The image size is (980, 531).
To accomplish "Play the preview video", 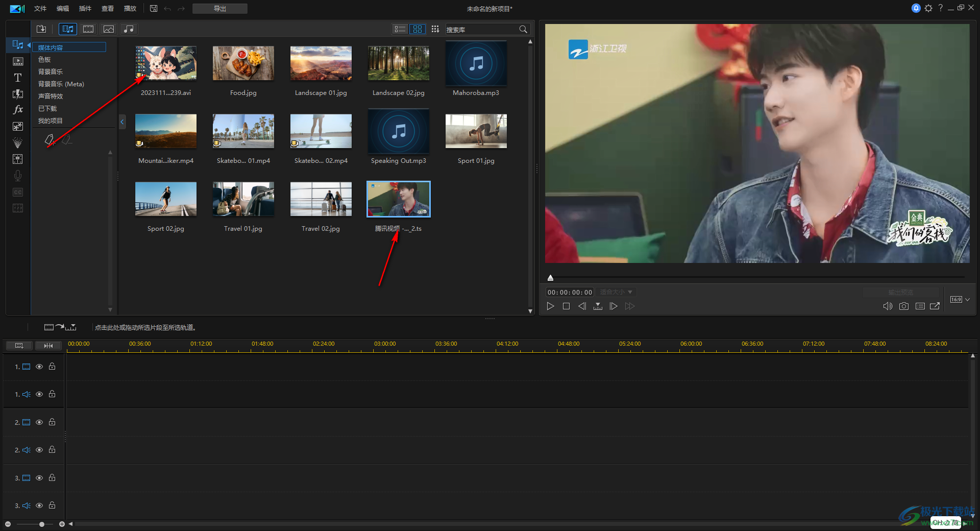I will [550, 306].
